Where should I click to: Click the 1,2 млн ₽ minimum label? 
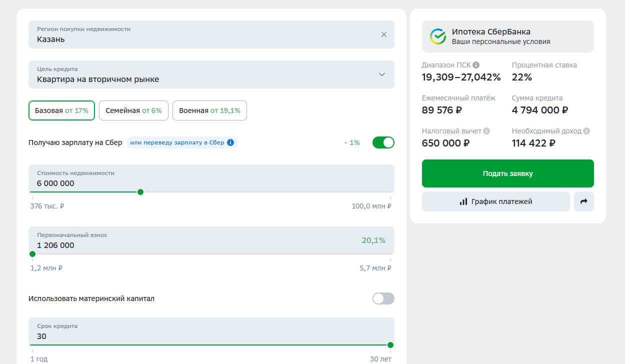point(46,268)
